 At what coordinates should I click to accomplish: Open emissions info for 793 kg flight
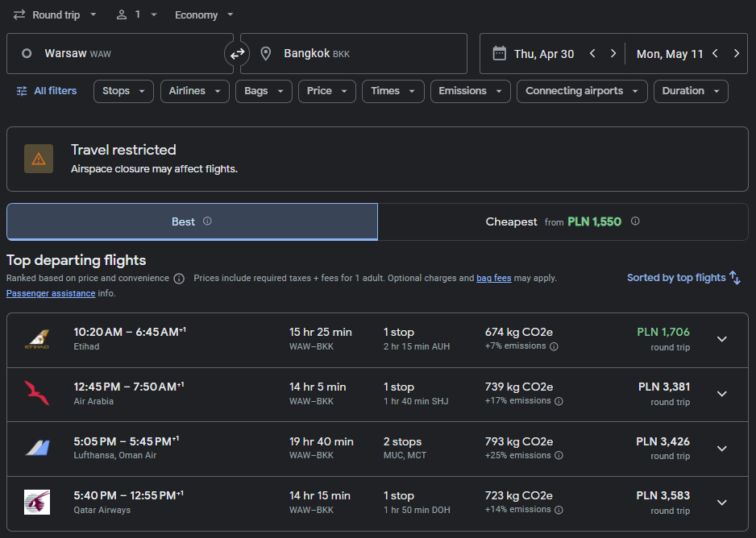tap(559, 455)
